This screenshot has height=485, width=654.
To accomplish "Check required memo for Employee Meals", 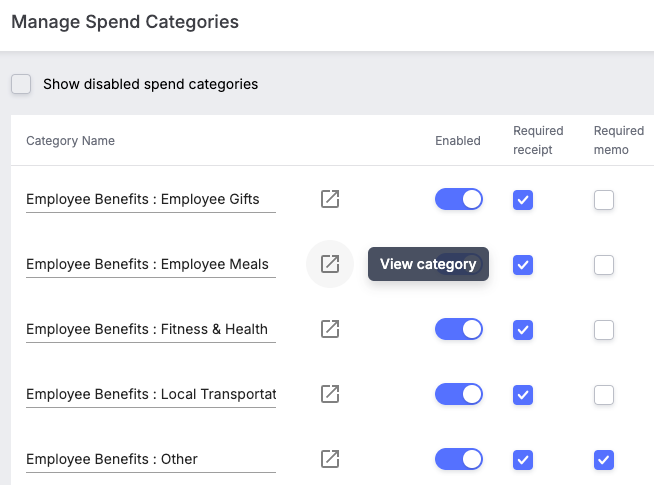I will 604,265.
